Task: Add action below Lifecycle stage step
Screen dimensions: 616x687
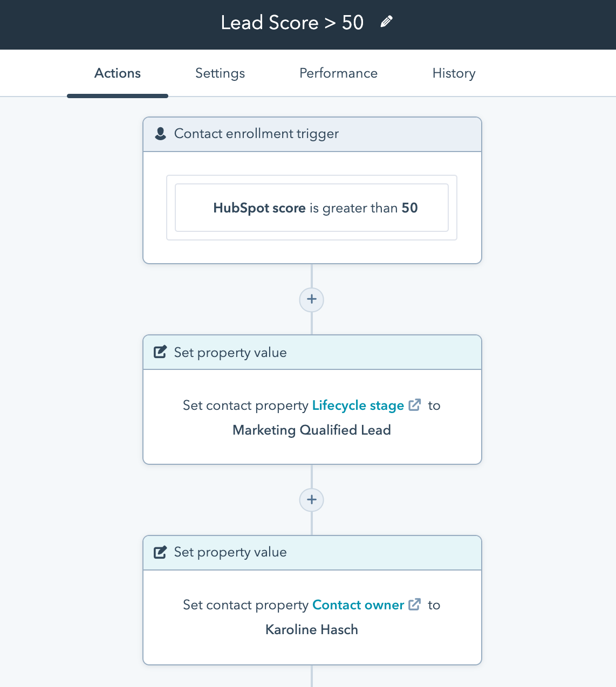Action: 312,500
